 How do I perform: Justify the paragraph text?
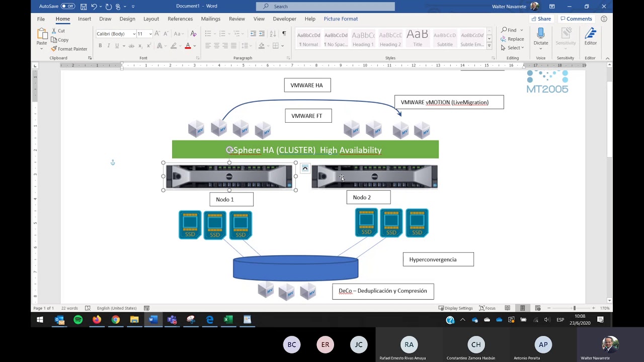pos(233,46)
